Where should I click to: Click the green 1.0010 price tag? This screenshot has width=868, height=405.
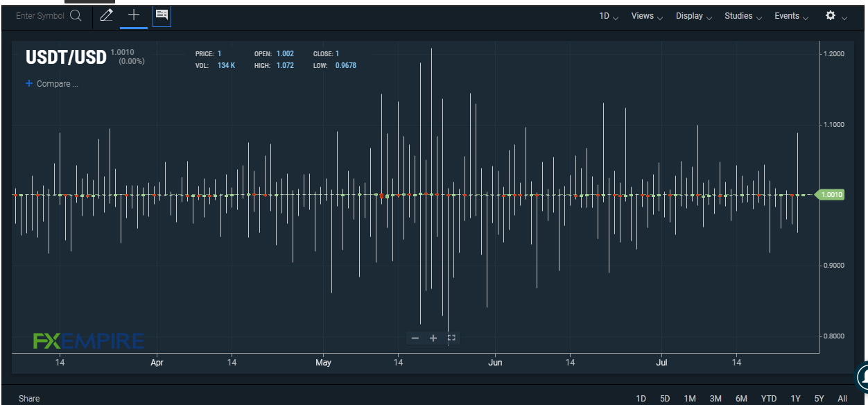(831, 195)
